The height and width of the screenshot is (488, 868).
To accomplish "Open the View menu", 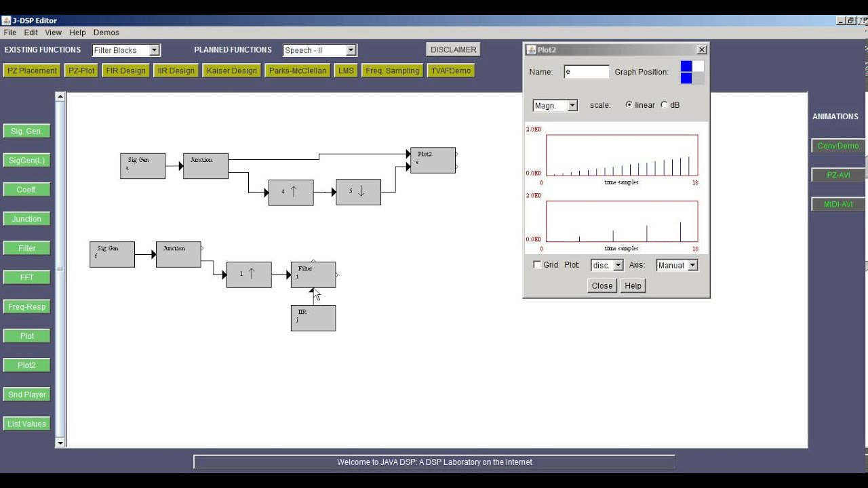I will click(x=54, y=33).
